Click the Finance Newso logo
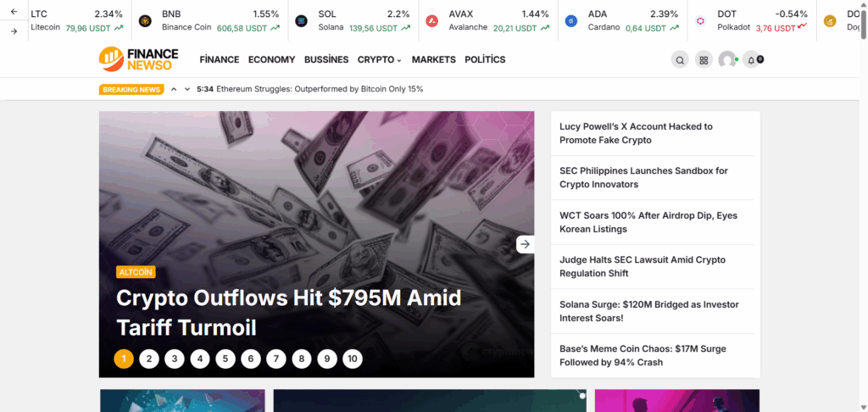This screenshot has height=412, width=868. tap(141, 59)
